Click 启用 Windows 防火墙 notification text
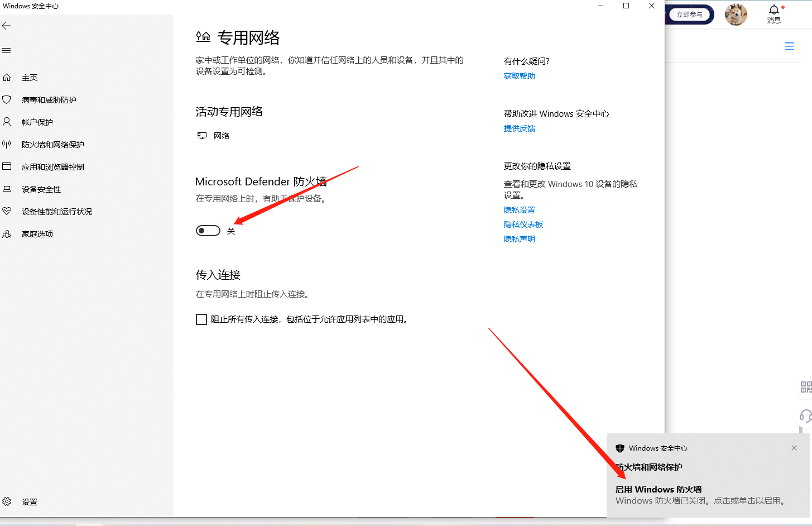The width and height of the screenshot is (812, 526). [659, 489]
